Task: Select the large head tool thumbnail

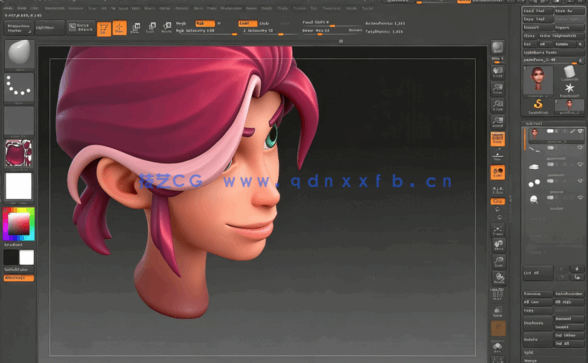Action: (x=538, y=80)
